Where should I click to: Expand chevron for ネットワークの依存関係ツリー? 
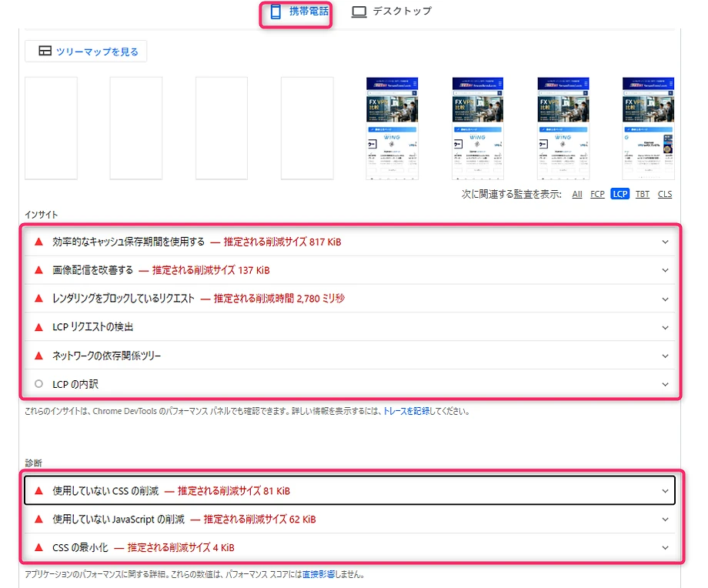pyautogui.click(x=665, y=356)
